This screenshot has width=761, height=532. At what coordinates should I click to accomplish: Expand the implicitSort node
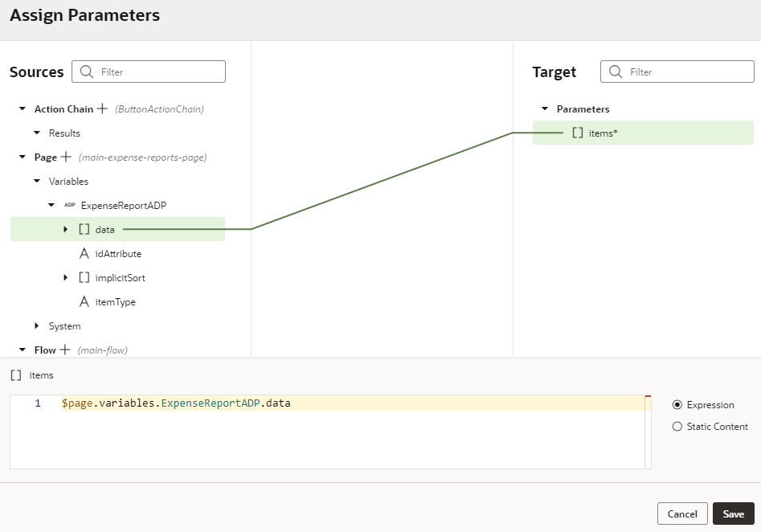pyautogui.click(x=66, y=277)
